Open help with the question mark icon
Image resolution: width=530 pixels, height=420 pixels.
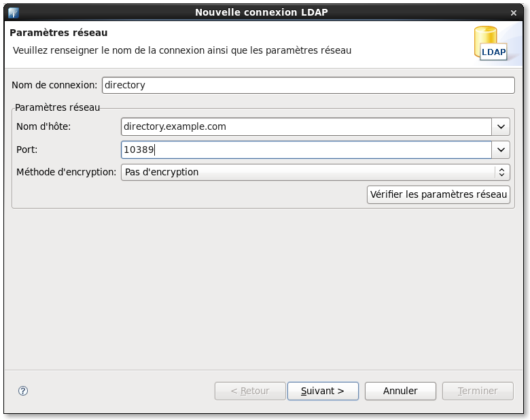tap(23, 391)
